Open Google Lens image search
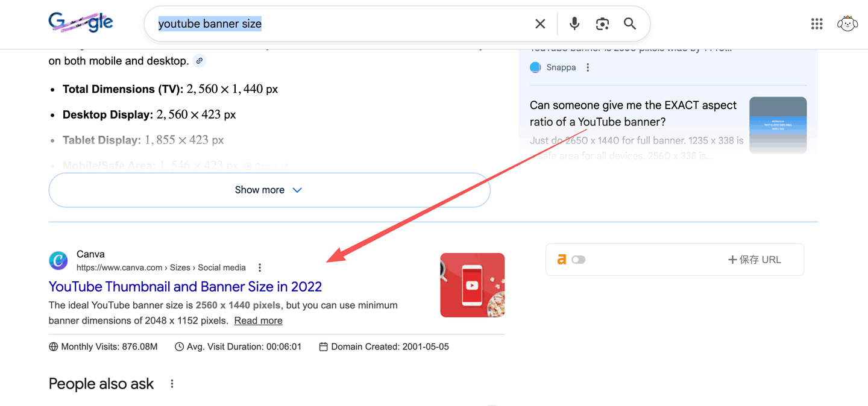The width and height of the screenshot is (868, 406). (x=602, y=23)
